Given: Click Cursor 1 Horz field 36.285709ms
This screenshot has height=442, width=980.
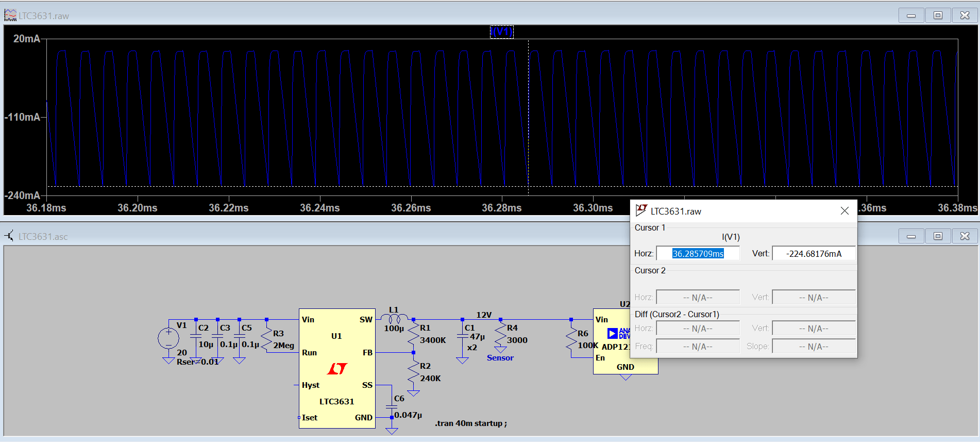Looking at the screenshot, I should [x=698, y=253].
